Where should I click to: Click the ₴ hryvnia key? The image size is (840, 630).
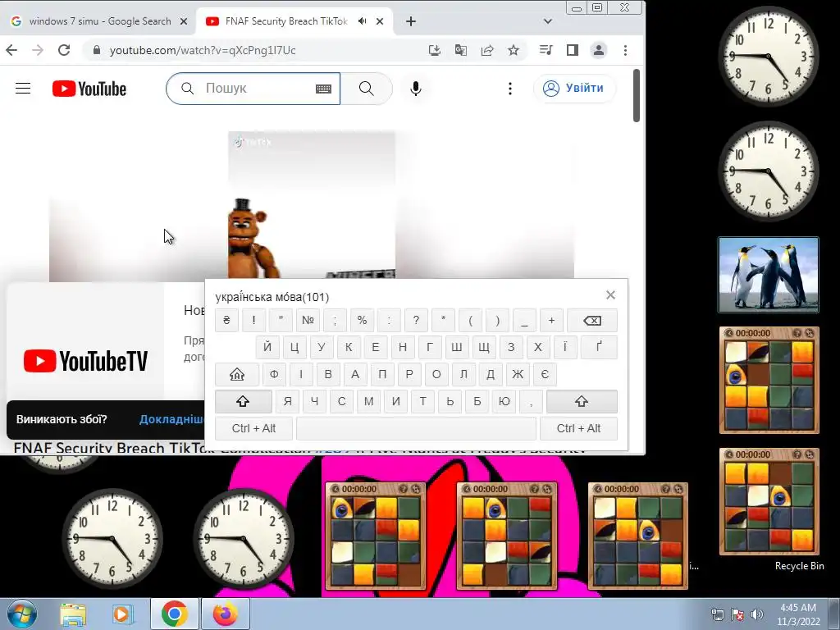point(226,321)
